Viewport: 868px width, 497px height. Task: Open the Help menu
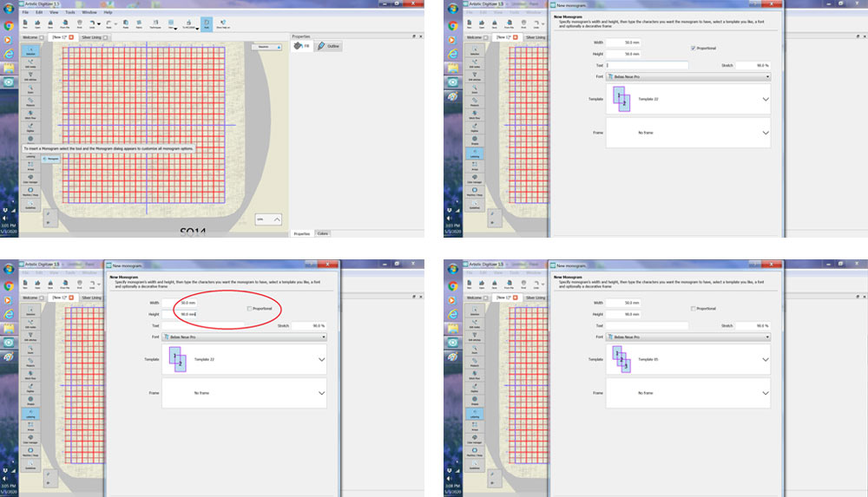tap(108, 12)
